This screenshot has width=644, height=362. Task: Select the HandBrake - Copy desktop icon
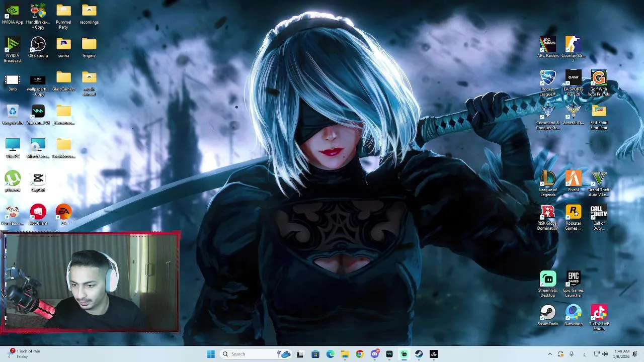[x=38, y=17]
